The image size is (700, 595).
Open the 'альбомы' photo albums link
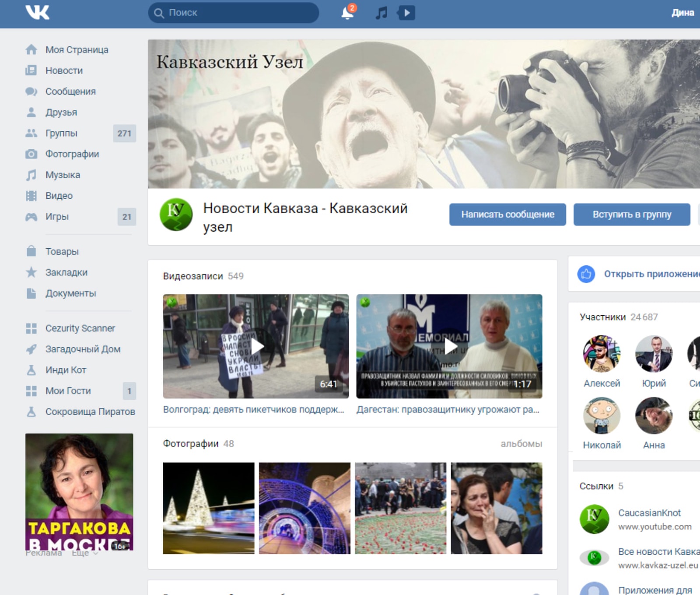coord(521,444)
